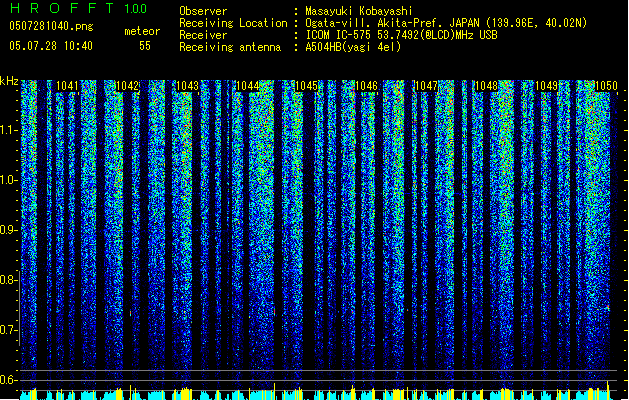Click the 1041 time marker

click(x=67, y=86)
